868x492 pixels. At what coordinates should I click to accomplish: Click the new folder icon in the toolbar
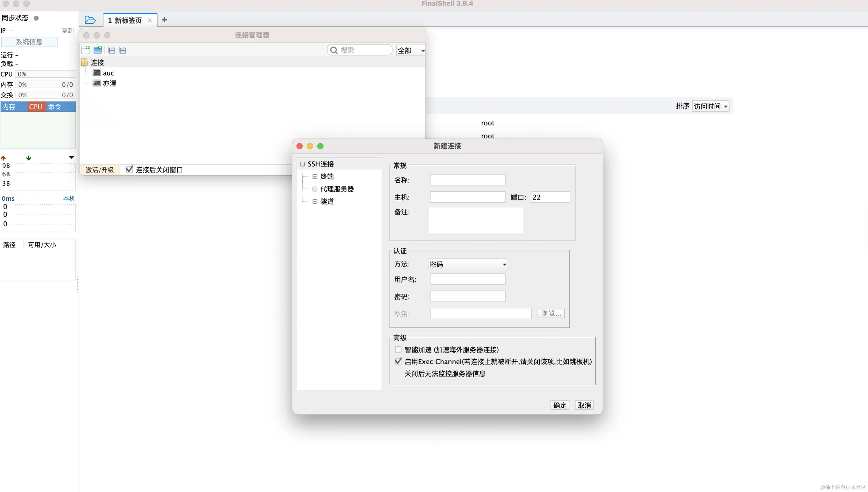coord(98,50)
